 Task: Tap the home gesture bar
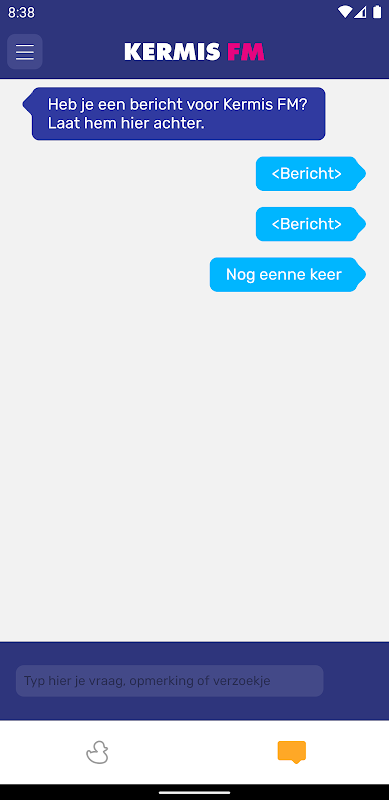[x=194, y=792]
